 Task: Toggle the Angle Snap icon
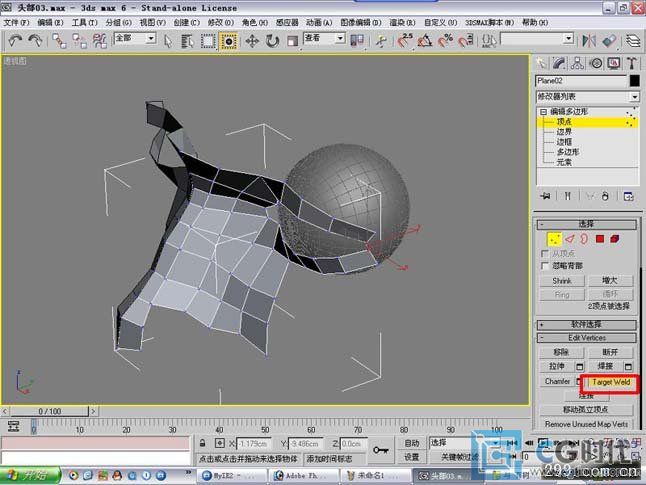click(425, 40)
